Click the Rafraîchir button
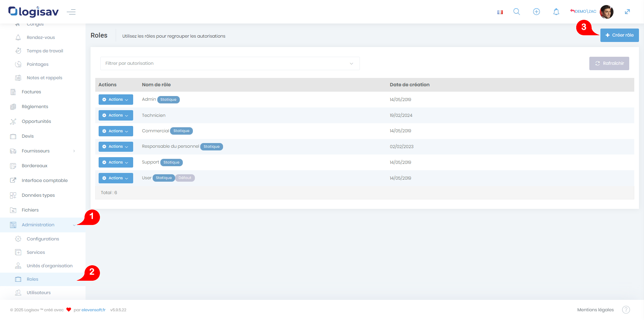This screenshot has width=644, height=320. 609,63
